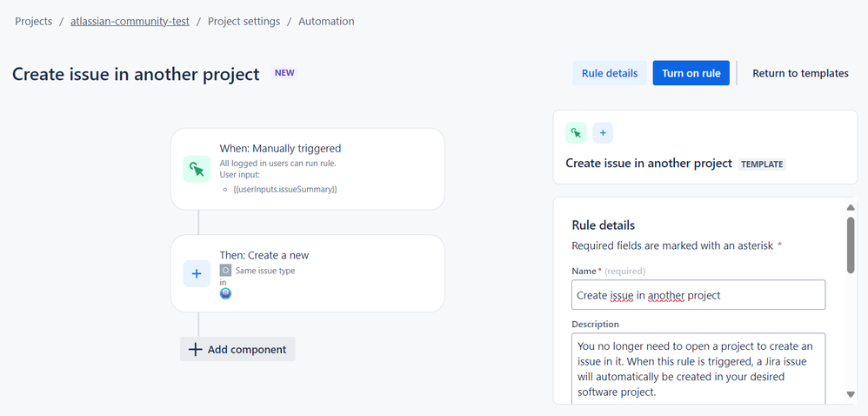Click the plus icon in the Then card
The height and width of the screenshot is (416, 868).
(197, 273)
